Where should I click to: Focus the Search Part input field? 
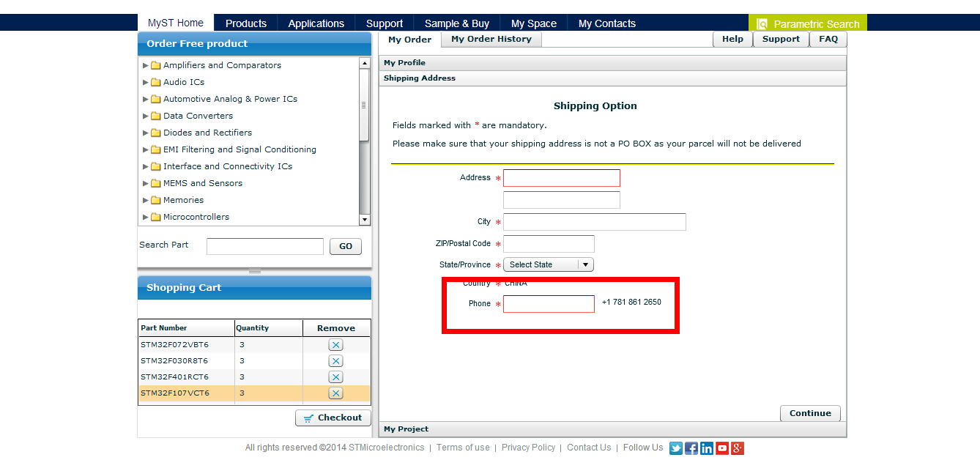pyautogui.click(x=265, y=247)
